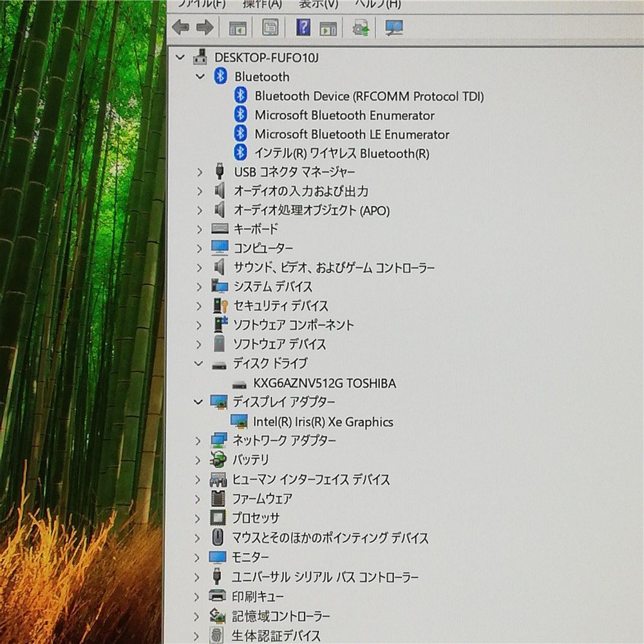Image resolution: width=644 pixels, height=644 pixels.
Task: Expand the プロセッサ category
Action: [x=199, y=518]
